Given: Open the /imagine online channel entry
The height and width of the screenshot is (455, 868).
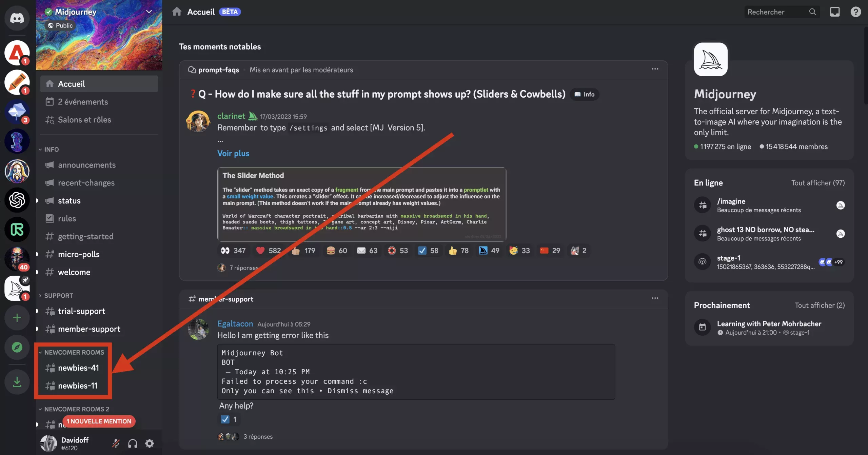Looking at the screenshot, I should 769,205.
